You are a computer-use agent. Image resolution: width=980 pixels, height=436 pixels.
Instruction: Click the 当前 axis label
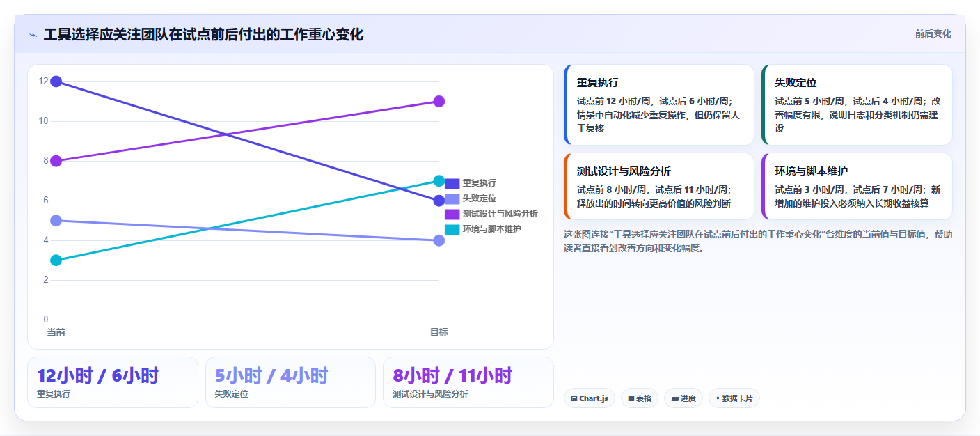pos(56,332)
